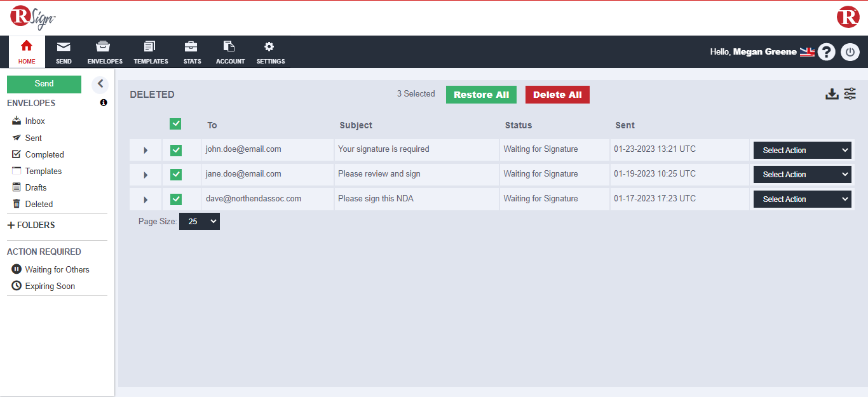Go to the Stats tab
Viewport: 868px width, 397px height.
[192, 52]
